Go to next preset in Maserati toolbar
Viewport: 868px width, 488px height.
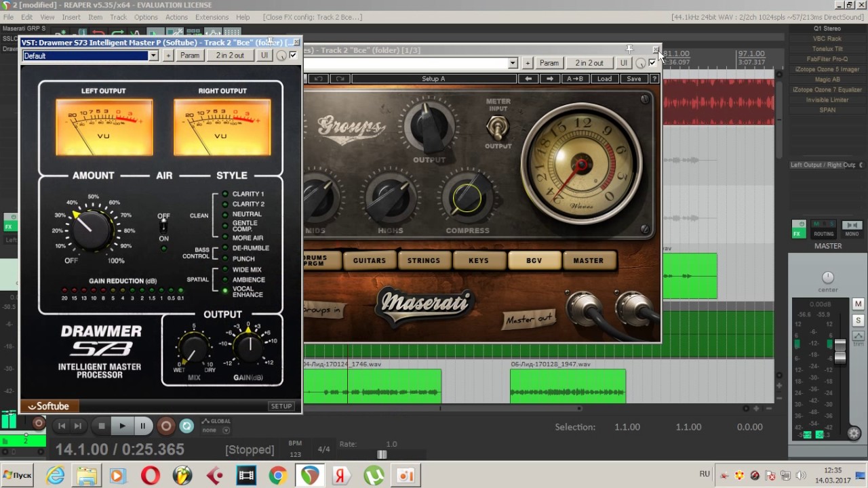[x=550, y=79]
